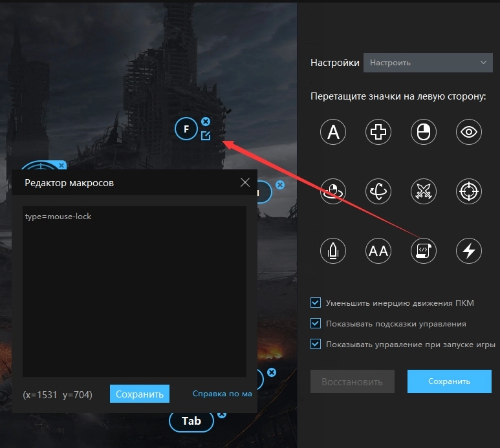Remove the F key mapping

(x=206, y=122)
